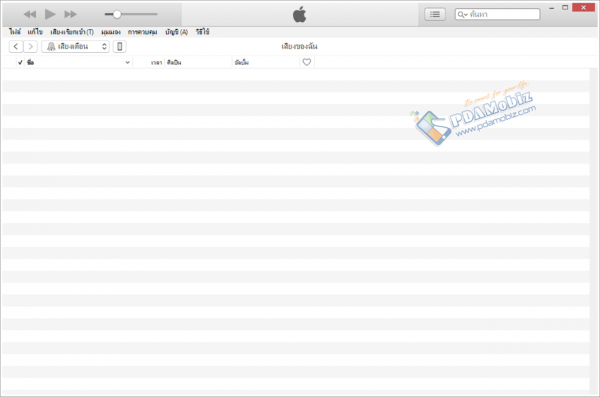Open the เสียงเตือน media type dropdown
The height and width of the screenshot is (397, 600).
click(75, 46)
